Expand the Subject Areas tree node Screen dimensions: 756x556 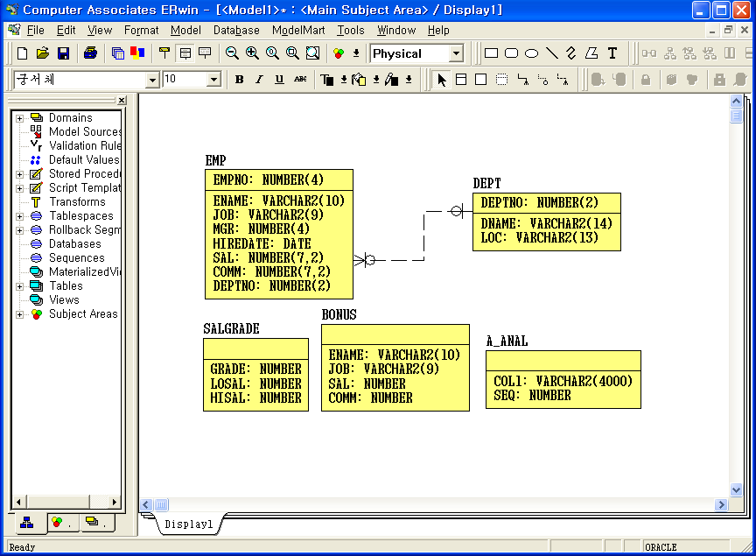click(x=19, y=314)
